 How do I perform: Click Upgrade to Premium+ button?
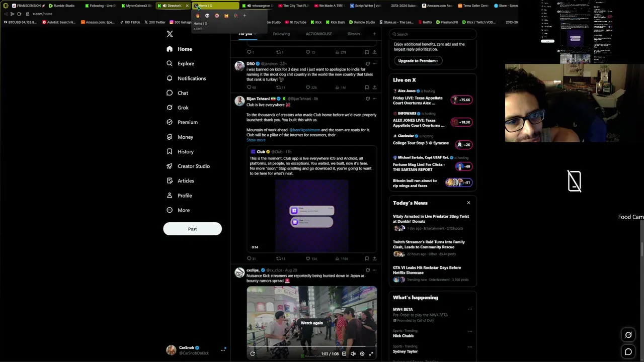coord(418,60)
